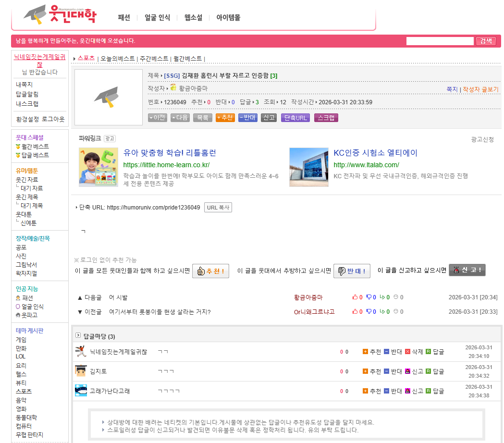The height and width of the screenshot is (443, 504).
Task: Click whale avatar of 고래가난다고래
Action: [81, 391]
